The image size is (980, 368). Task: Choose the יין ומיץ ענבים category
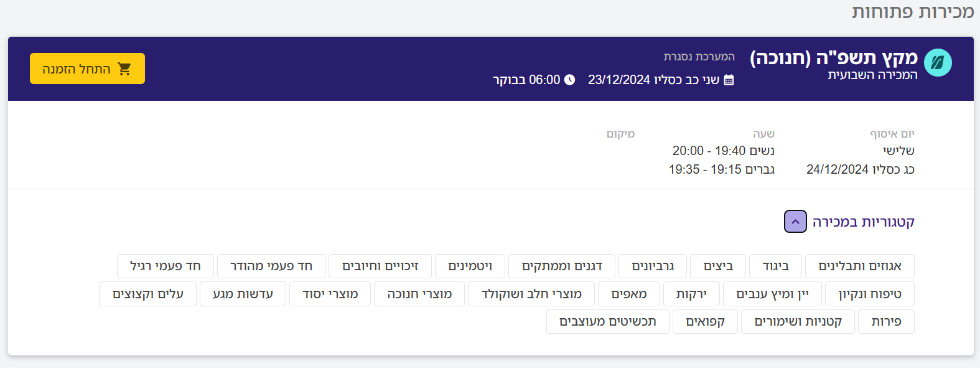click(772, 294)
